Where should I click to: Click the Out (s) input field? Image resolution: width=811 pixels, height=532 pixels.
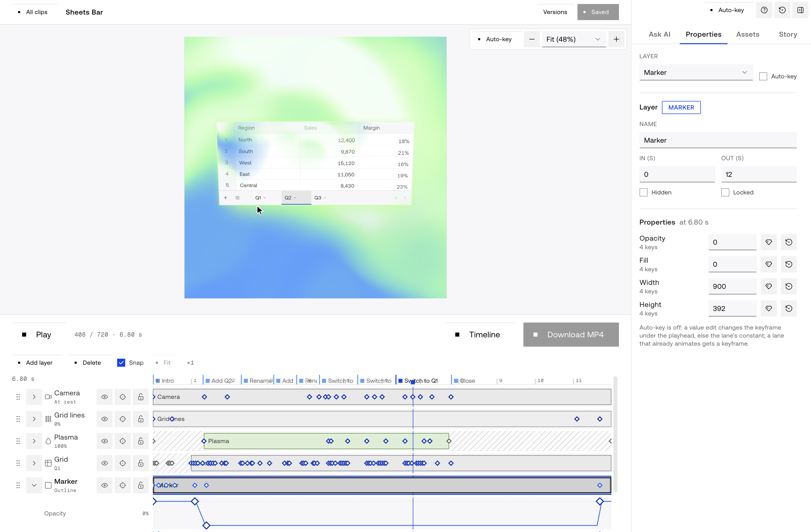(758, 174)
